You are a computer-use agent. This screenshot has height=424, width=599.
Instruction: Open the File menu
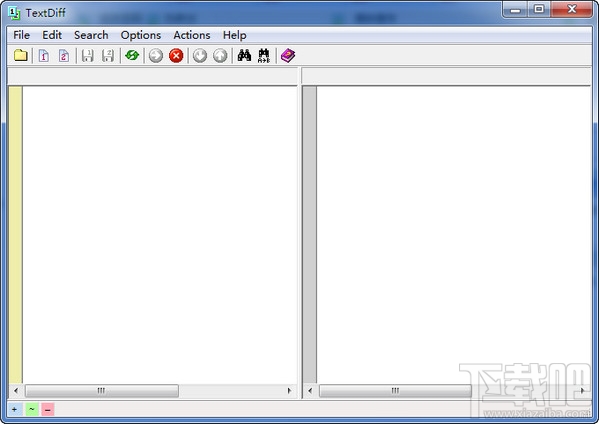coord(21,35)
